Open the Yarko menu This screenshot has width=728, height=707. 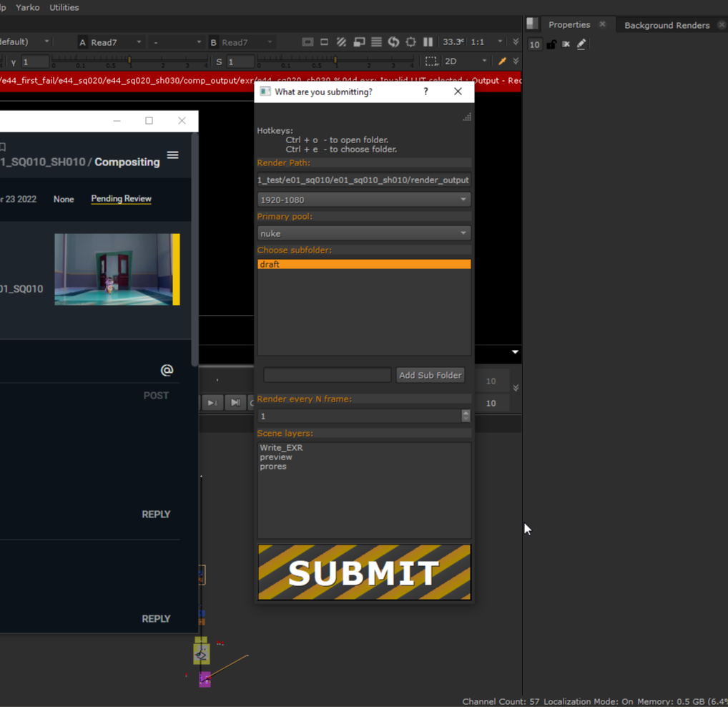[x=27, y=7]
